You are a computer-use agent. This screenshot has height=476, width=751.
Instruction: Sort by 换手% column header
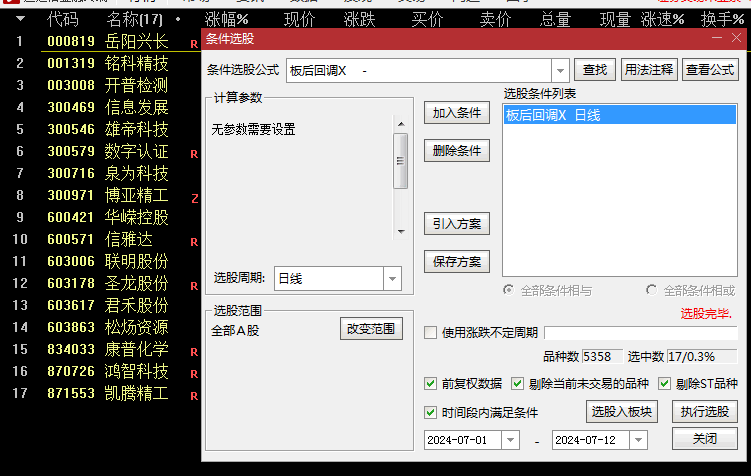pos(723,19)
